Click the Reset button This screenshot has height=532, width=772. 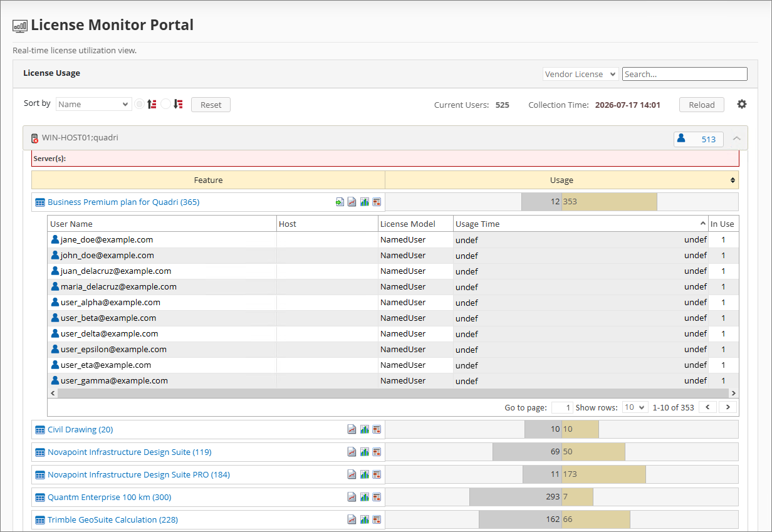click(x=211, y=105)
